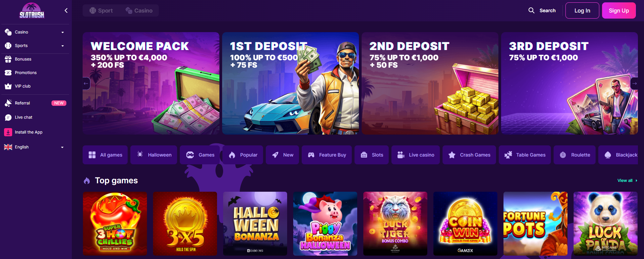Click the Log In button

pyautogui.click(x=582, y=10)
